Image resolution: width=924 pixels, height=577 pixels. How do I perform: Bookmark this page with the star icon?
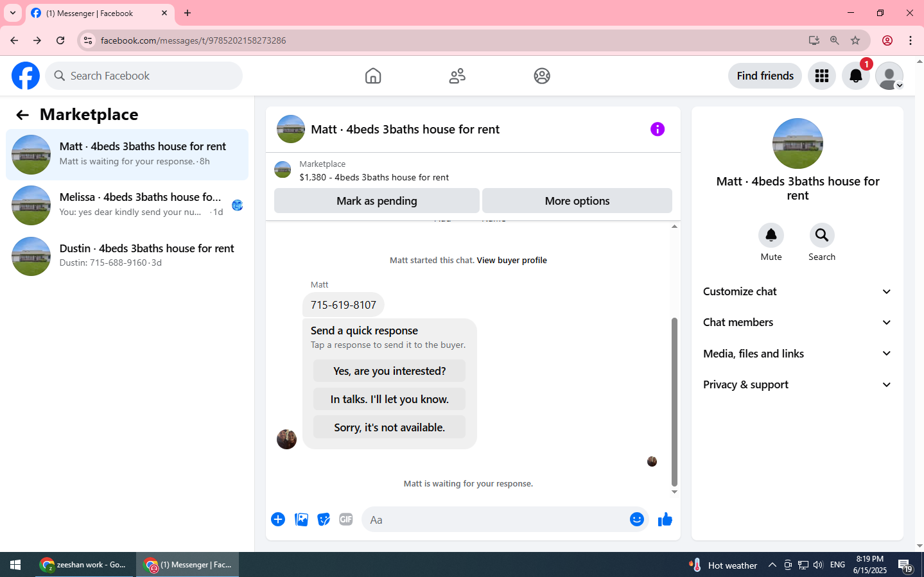[855, 40]
